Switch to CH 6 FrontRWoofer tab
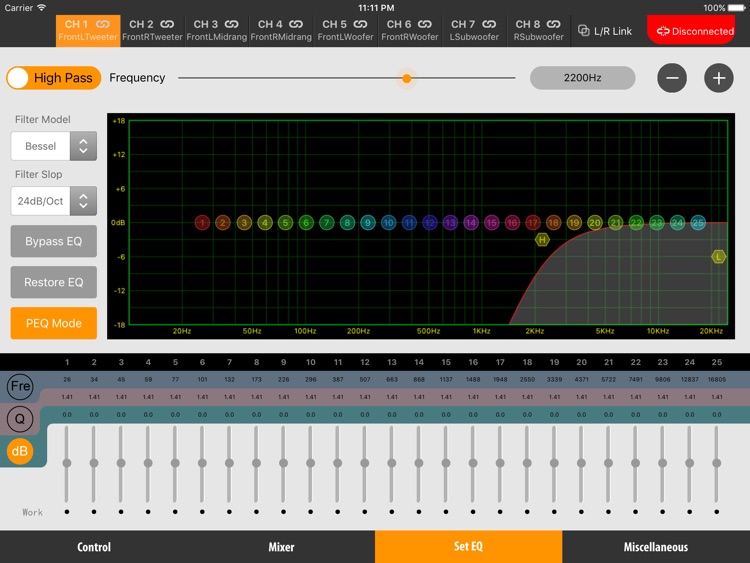Viewport: 750px width, 563px height. (410, 31)
